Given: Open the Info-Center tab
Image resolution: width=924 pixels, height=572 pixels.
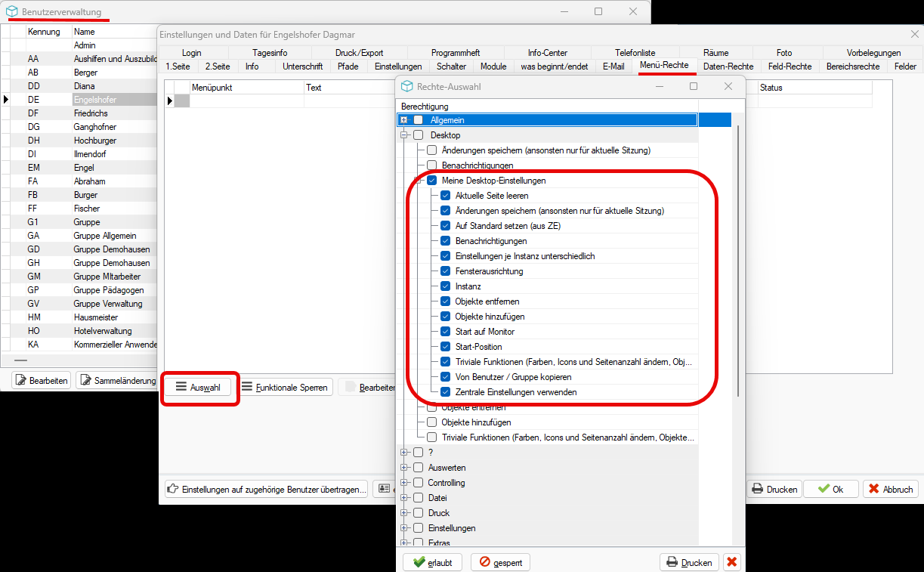Looking at the screenshot, I should pos(548,53).
